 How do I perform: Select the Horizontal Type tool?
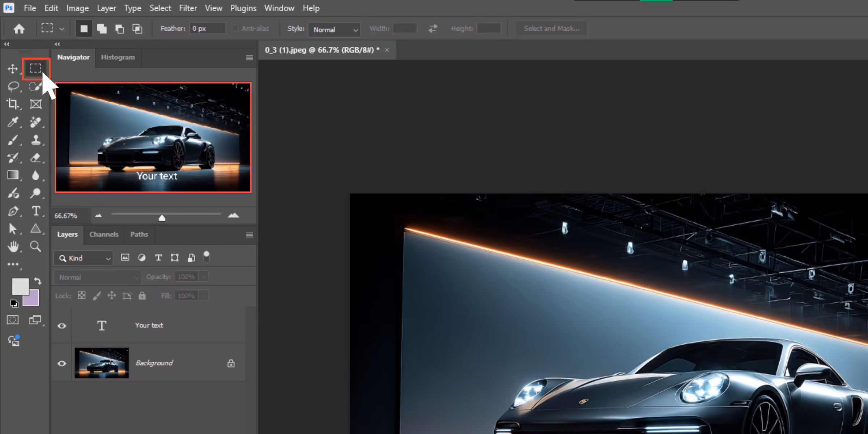tap(35, 211)
